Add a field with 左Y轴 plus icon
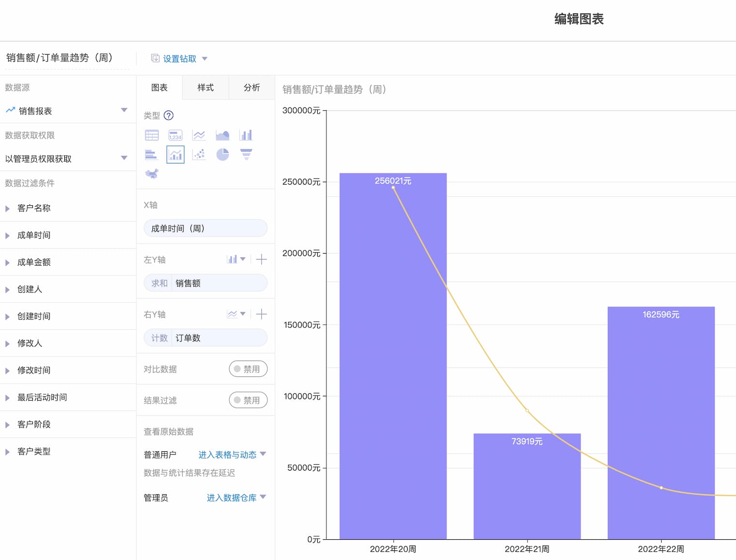The height and width of the screenshot is (560, 736). point(261,259)
